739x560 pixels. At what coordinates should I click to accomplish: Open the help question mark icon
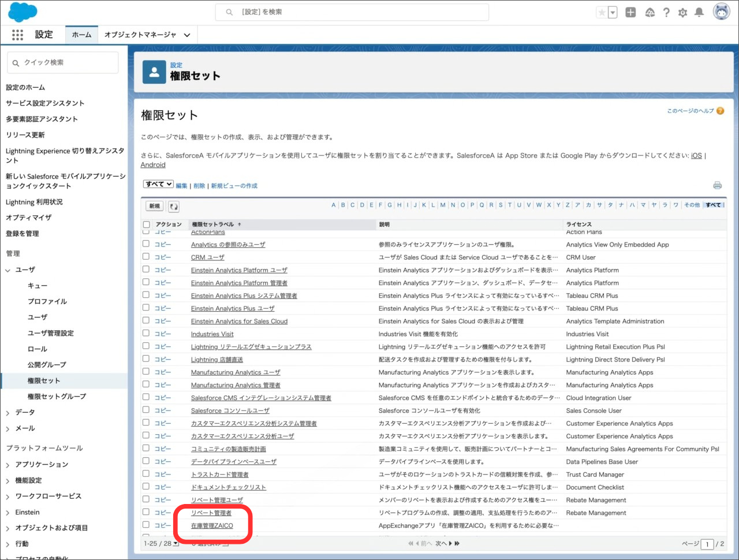tap(666, 12)
